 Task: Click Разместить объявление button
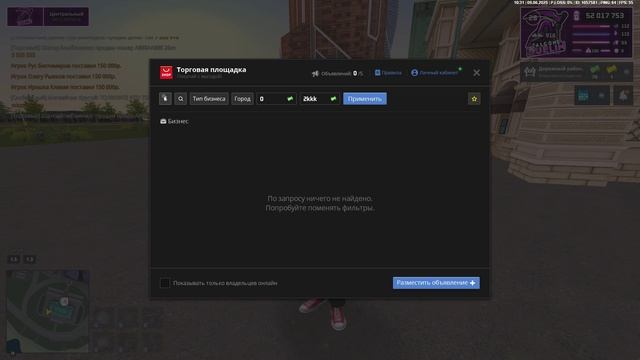tap(436, 283)
